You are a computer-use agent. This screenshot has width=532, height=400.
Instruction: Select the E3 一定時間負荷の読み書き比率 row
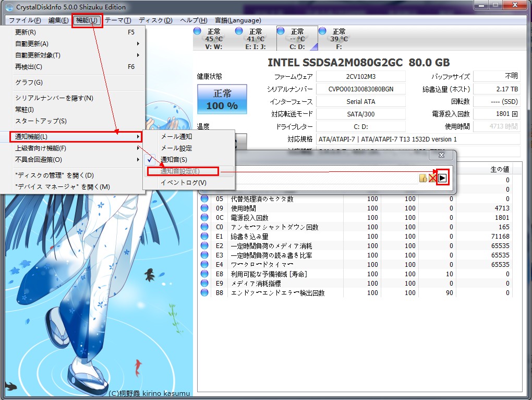click(355, 255)
